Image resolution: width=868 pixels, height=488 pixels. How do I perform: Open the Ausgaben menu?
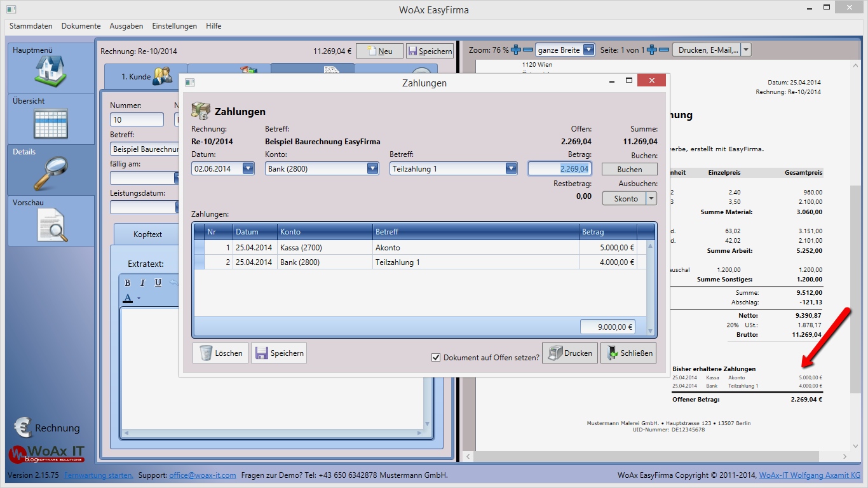[x=126, y=26]
